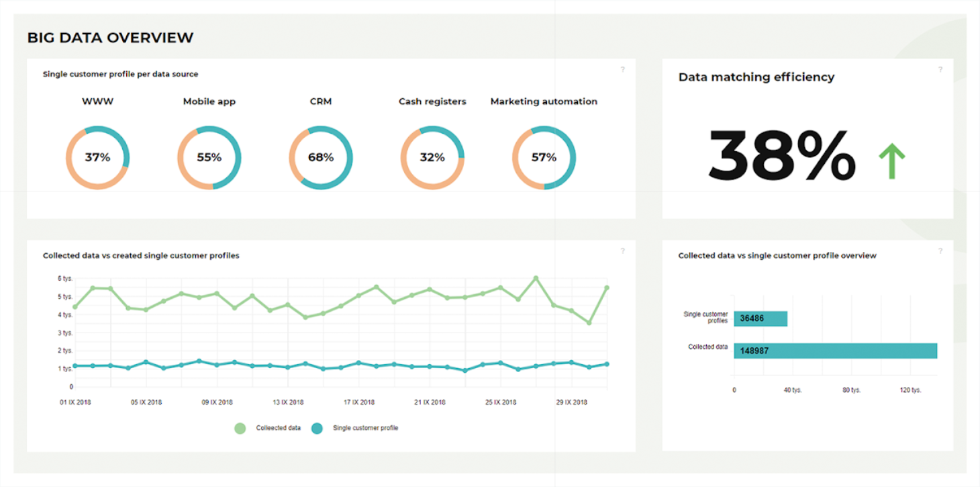Screen dimensions: 980x487
Task: Click the '2 tys.' y-axis label
Action: pos(65,351)
